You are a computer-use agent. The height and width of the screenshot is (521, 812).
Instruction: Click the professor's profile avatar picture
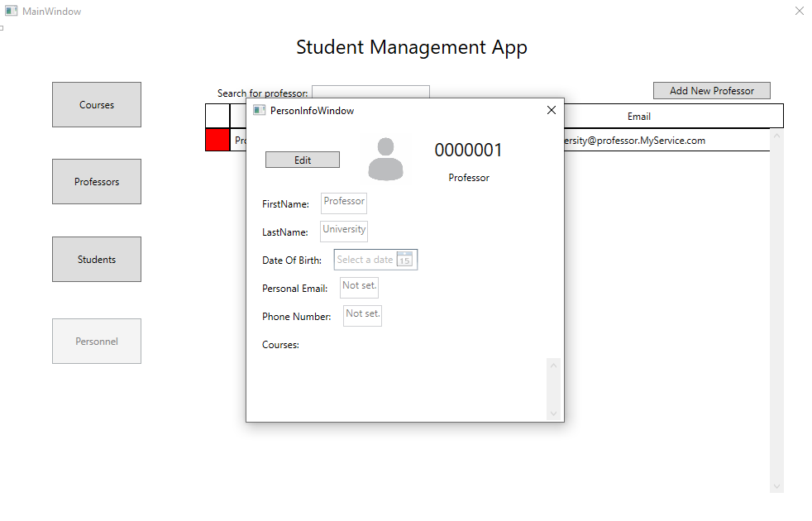click(385, 159)
